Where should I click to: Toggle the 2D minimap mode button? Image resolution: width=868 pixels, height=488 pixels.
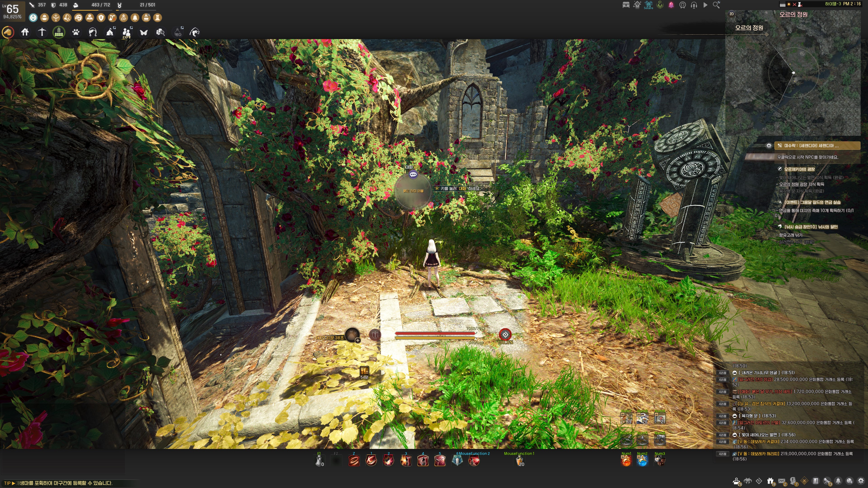pyautogui.click(x=731, y=14)
